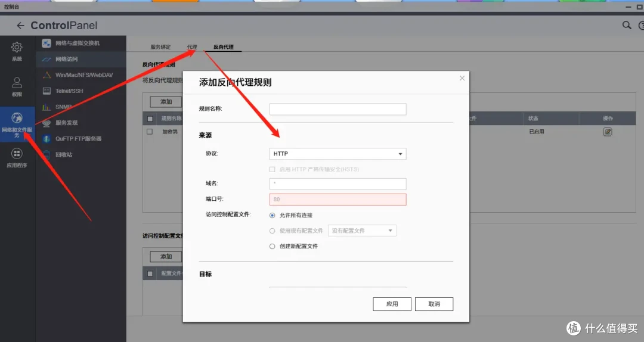Switch to the 代理 tab

tap(192, 47)
